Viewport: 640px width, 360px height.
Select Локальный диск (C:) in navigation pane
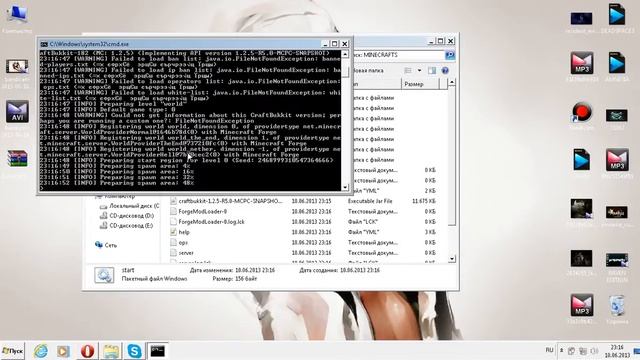coord(129,206)
